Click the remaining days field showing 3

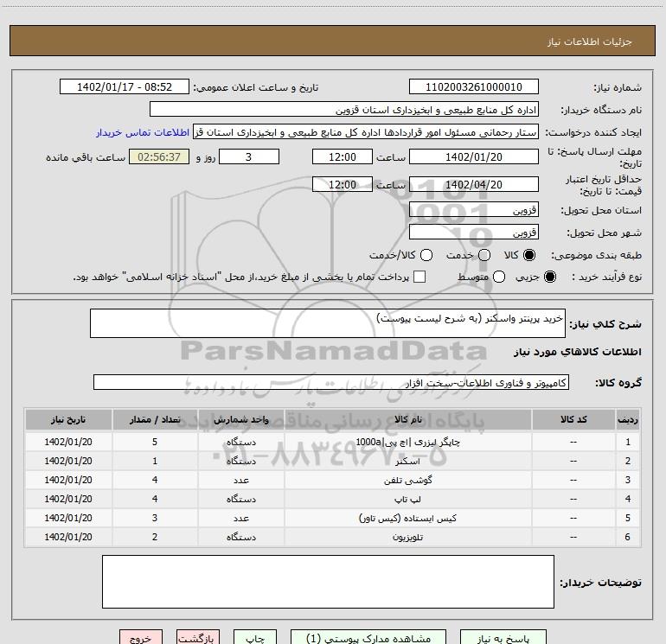[x=249, y=156]
